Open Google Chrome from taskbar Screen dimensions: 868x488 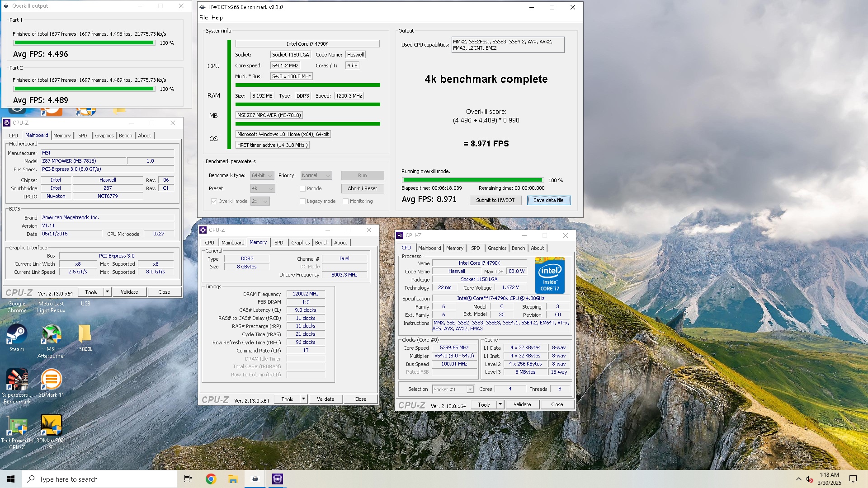point(211,479)
